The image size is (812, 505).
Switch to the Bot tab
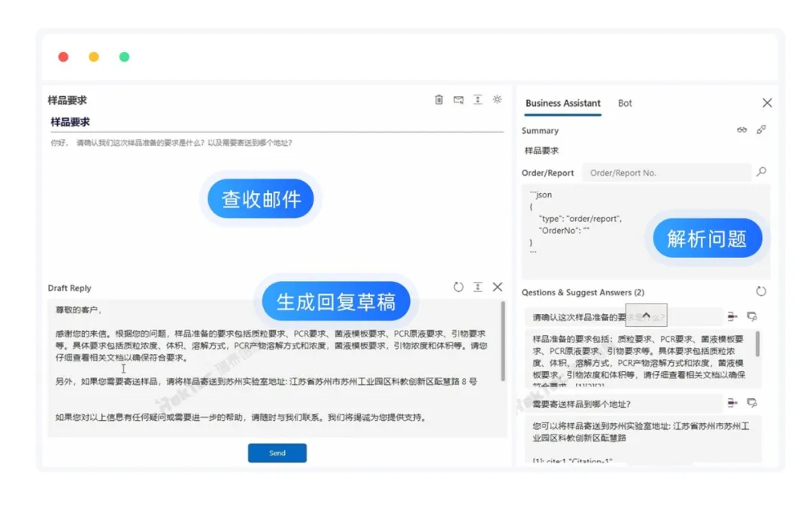point(625,103)
